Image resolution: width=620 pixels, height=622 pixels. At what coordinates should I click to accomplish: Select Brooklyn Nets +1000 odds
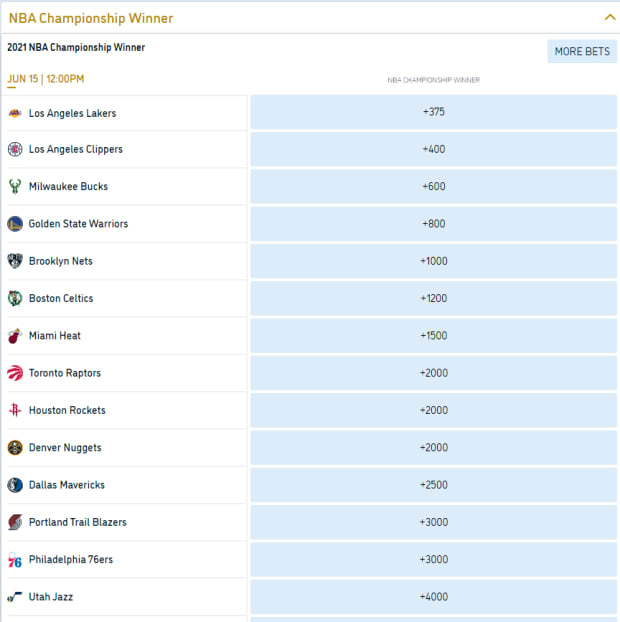tap(433, 261)
